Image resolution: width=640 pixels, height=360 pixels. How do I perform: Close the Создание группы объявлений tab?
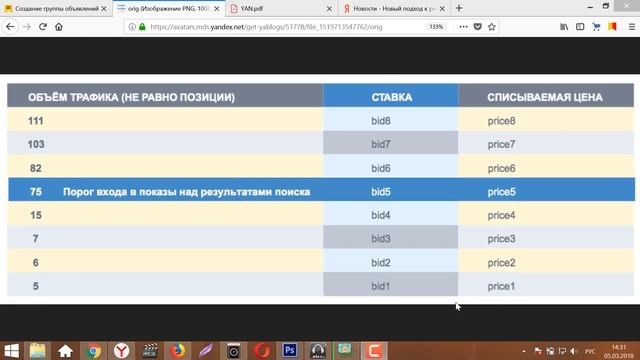[x=104, y=9]
